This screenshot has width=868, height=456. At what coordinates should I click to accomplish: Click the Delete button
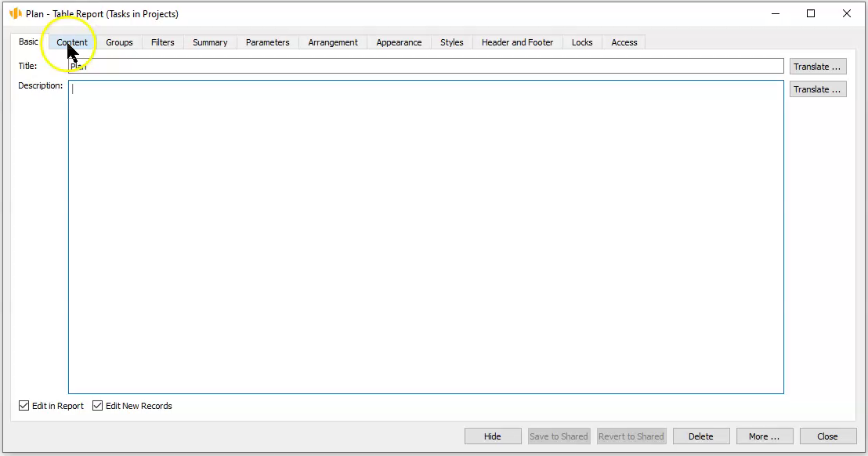[700, 436]
